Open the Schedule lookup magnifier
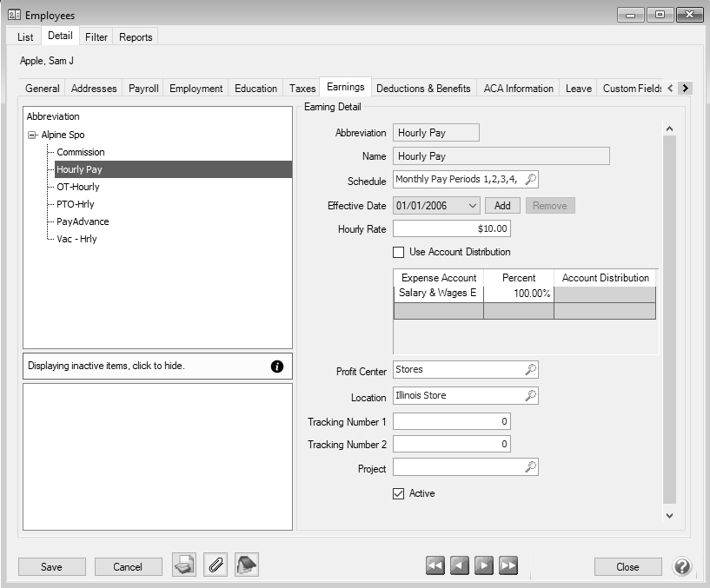The image size is (710, 588). coord(531,179)
